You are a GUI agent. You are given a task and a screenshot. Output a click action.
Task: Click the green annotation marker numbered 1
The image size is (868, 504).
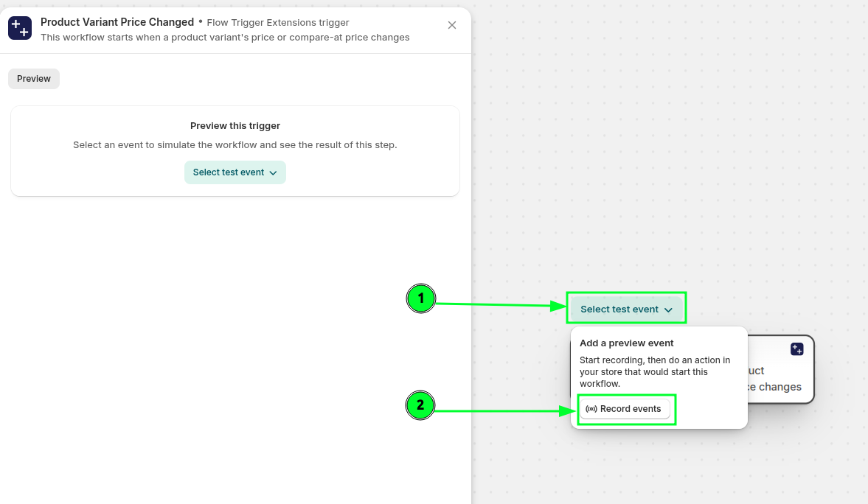pyautogui.click(x=421, y=298)
